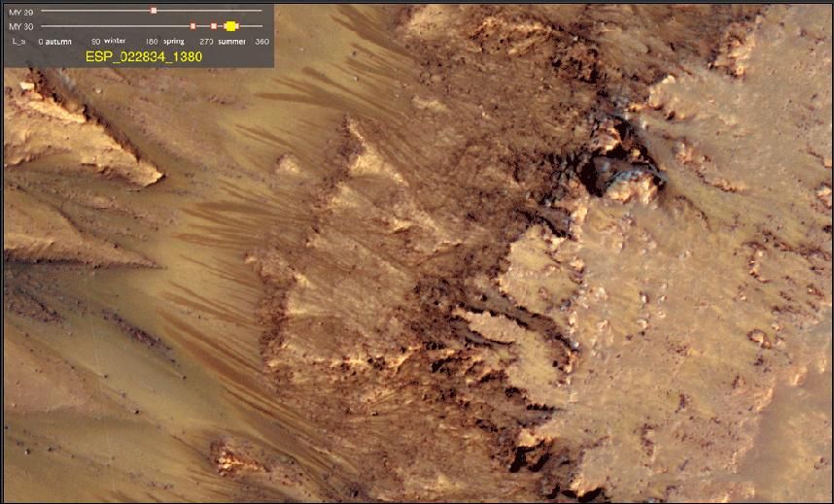Viewport: 834px width, 504px height.
Task: Click the 360 axis tick value
Action: click(261, 43)
